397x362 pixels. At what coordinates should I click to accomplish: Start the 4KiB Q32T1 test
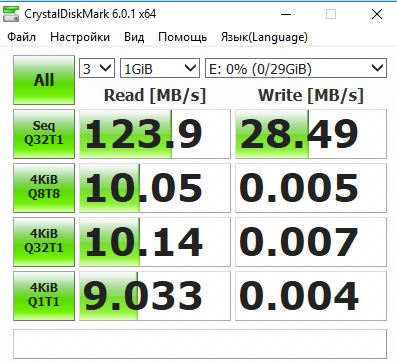tap(44, 242)
